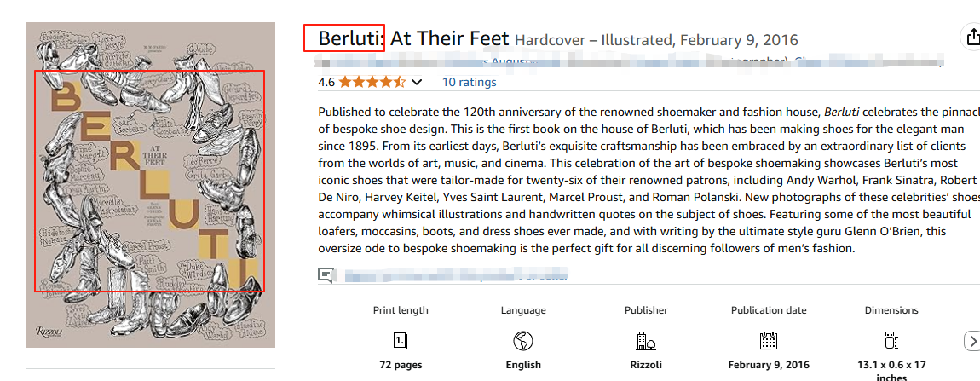Click the English language value

[523, 365]
